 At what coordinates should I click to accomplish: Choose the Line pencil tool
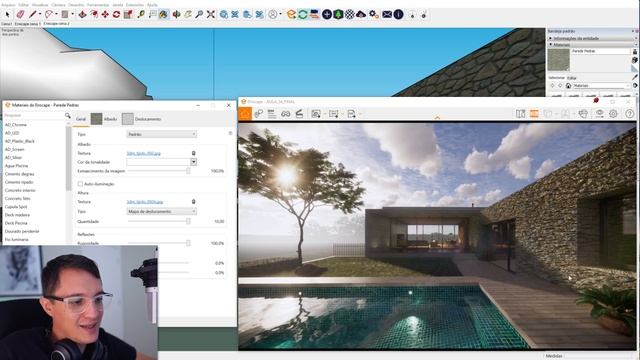tap(33, 15)
